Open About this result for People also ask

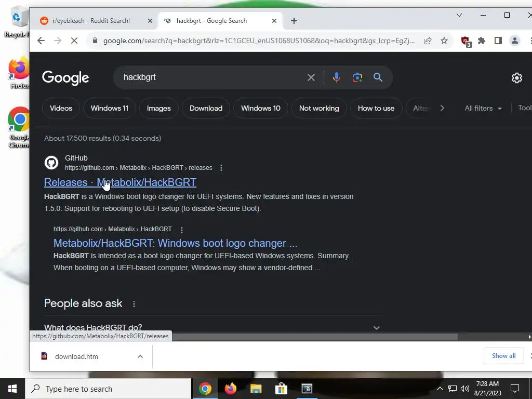[134, 303]
